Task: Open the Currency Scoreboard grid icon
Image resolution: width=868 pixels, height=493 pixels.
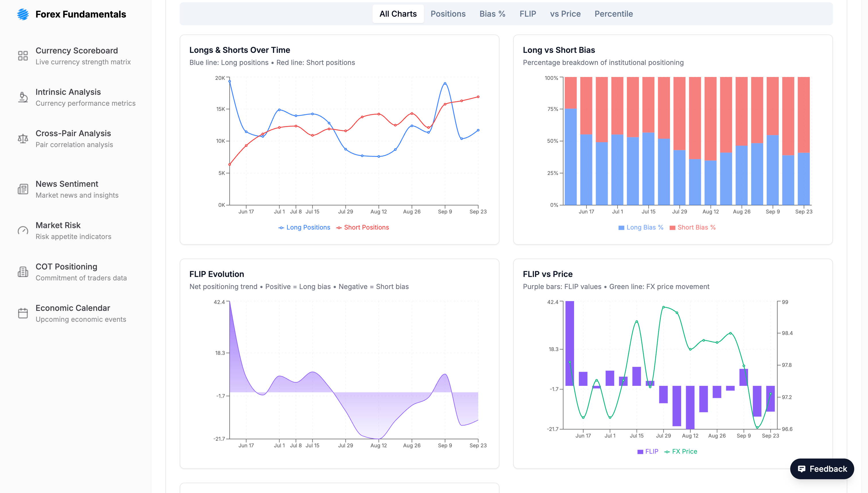Action: point(23,56)
